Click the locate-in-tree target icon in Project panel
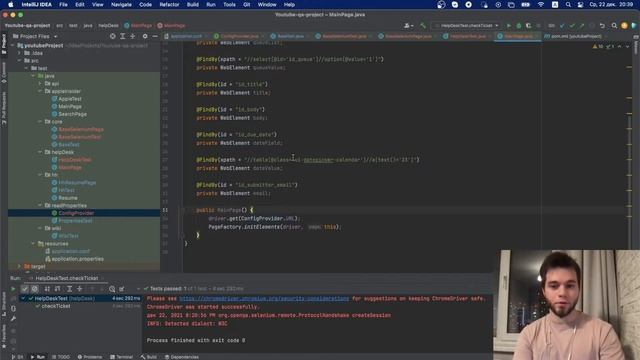640x360 pixels. [x=113, y=36]
